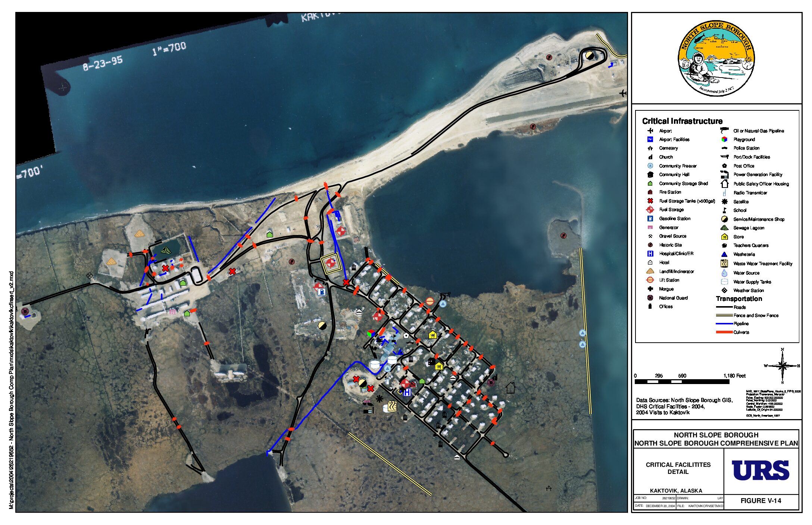Viewport: 812px width, 525px height.
Task: Click the URS company logo
Action: click(x=760, y=471)
